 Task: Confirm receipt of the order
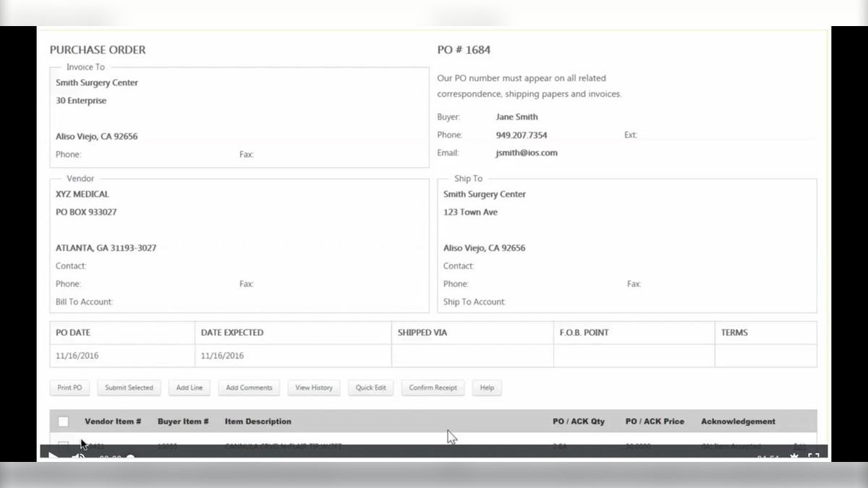pos(433,387)
